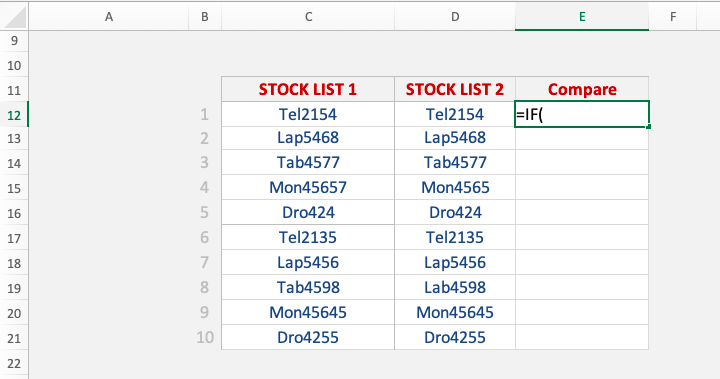This screenshot has height=379, width=720.
Task: Click the select-all corner triangle
Action: 16,17
